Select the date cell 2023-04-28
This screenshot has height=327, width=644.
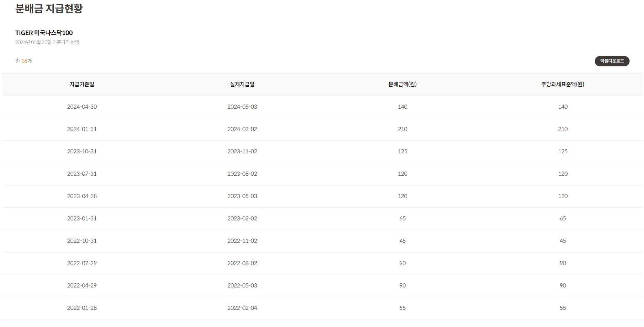pos(82,196)
